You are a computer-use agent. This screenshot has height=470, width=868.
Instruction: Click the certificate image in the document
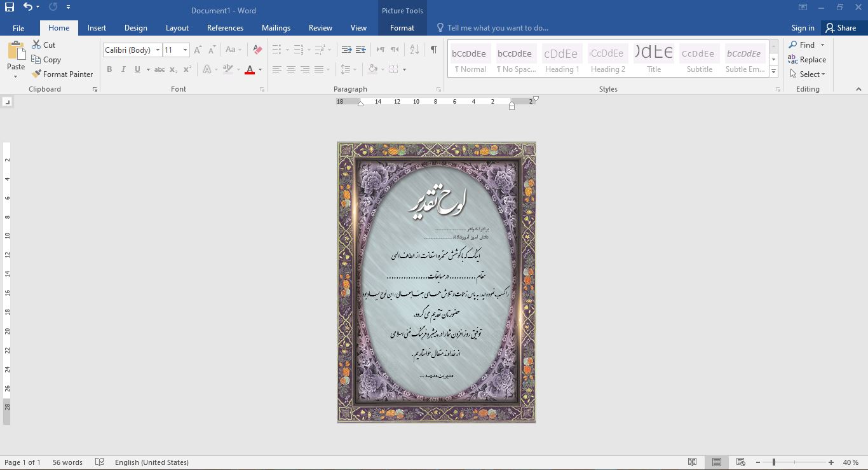437,282
